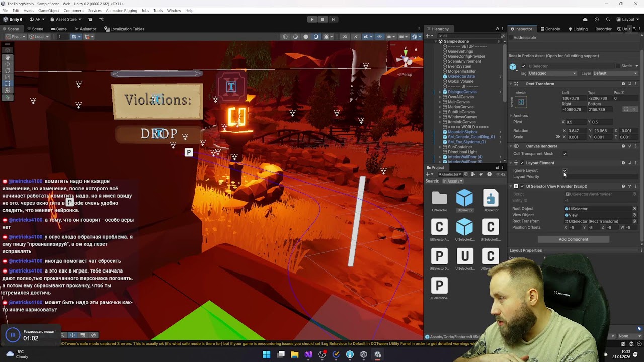This screenshot has height=362, width=644.
Task: Open the Layout dropdown
Action: pos(628,19)
